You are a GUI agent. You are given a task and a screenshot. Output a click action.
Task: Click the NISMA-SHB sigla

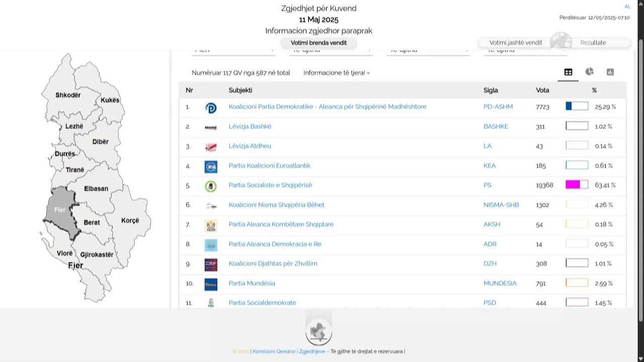pos(501,205)
